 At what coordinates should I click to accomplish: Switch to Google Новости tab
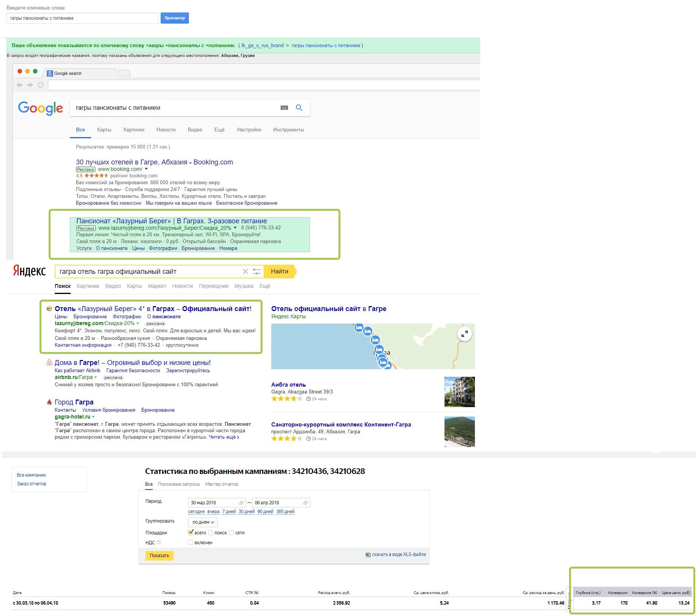coord(166,130)
